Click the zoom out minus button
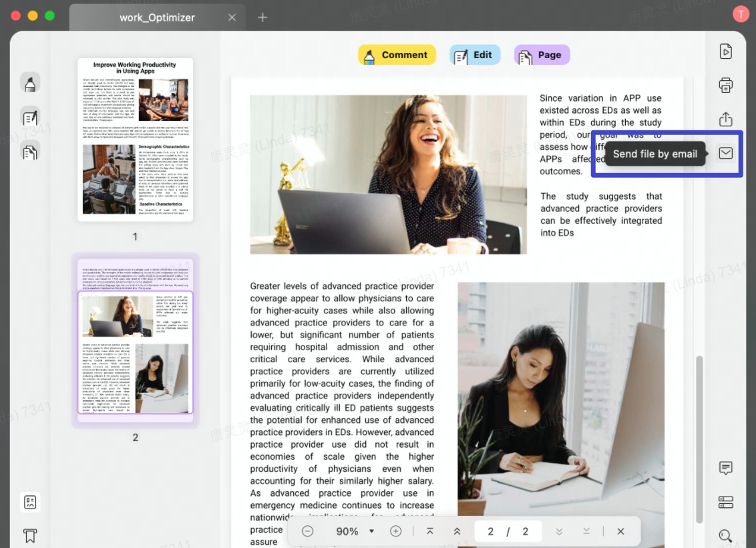 click(x=307, y=531)
